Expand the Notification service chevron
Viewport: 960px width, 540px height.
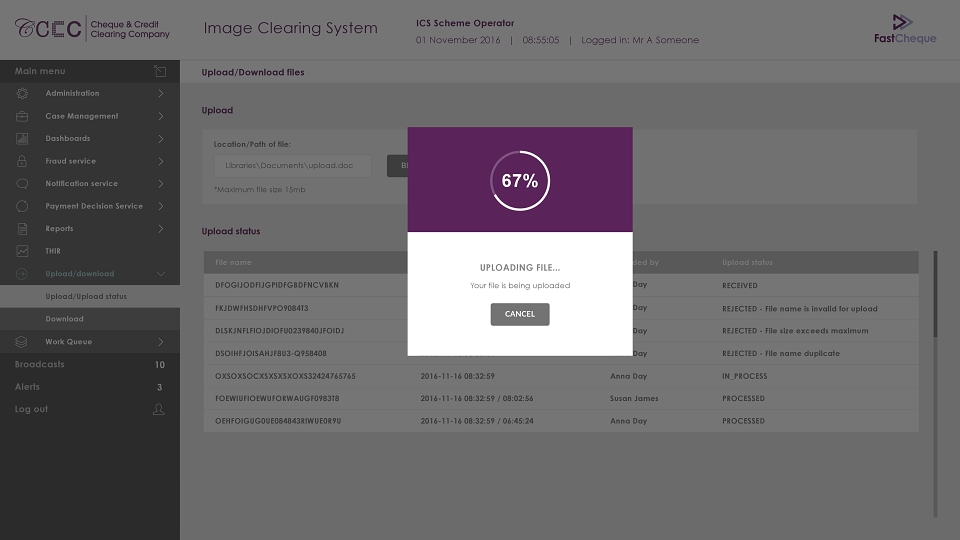(160, 184)
